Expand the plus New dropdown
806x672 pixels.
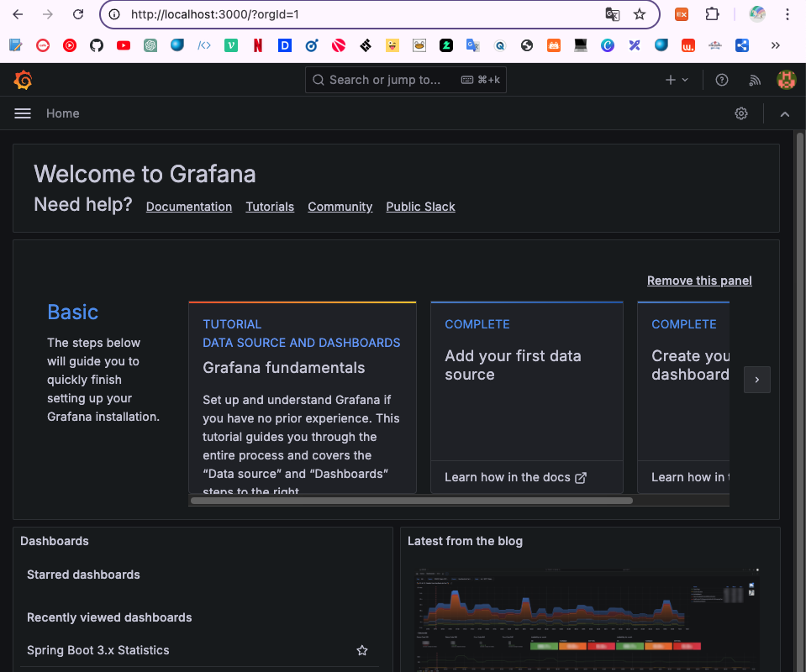[x=677, y=80]
